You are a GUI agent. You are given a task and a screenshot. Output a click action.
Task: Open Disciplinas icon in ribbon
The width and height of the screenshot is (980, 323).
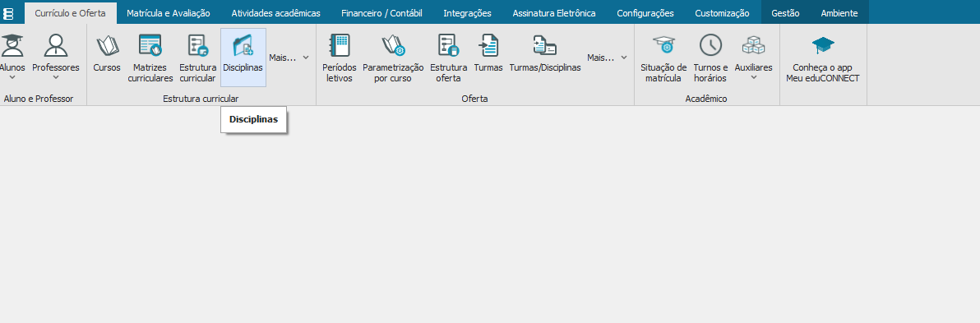coord(243,45)
